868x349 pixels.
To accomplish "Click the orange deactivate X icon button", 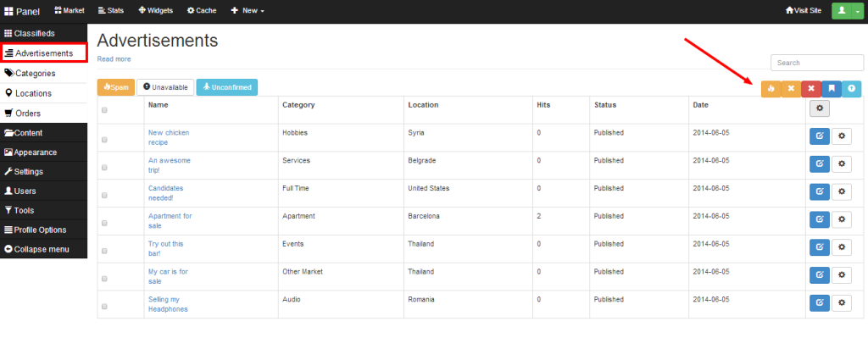I will [x=791, y=88].
